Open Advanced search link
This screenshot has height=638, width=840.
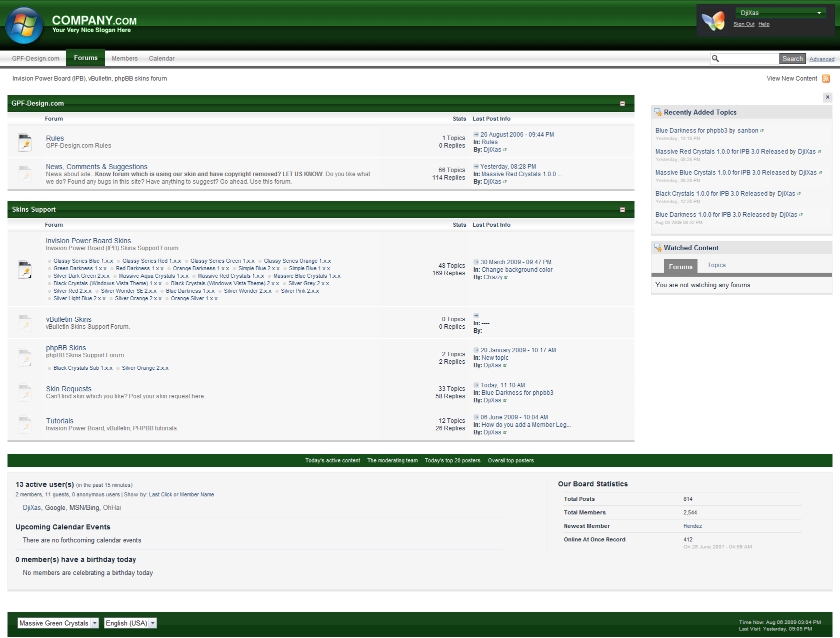coord(822,59)
